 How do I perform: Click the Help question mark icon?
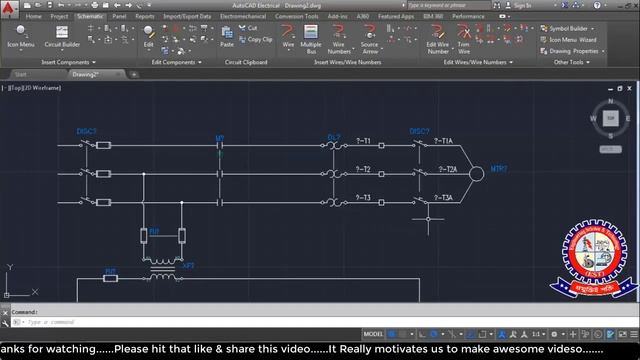click(x=597, y=5)
